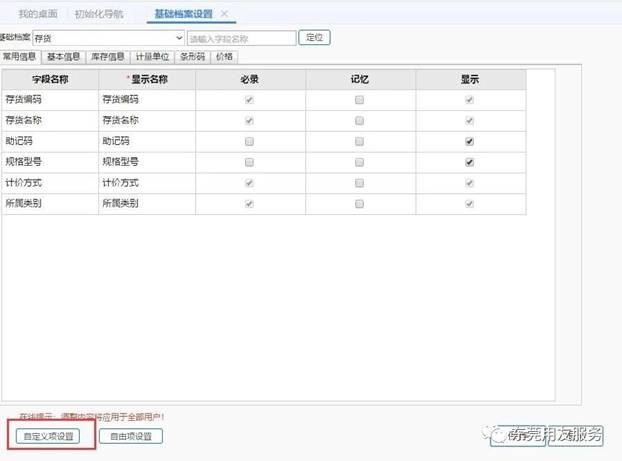The width and height of the screenshot is (622, 461).
Task: Toggle 显示 checkbox for 助记码
Action: [x=469, y=142]
